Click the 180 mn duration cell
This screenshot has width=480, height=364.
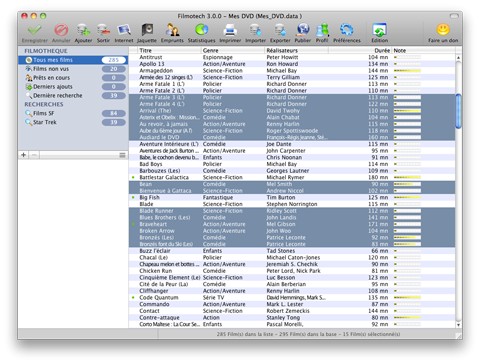coord(378,177)
